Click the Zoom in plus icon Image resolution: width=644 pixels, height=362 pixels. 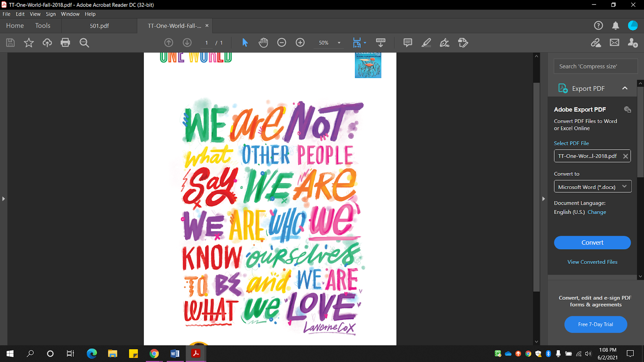(300, 43)
